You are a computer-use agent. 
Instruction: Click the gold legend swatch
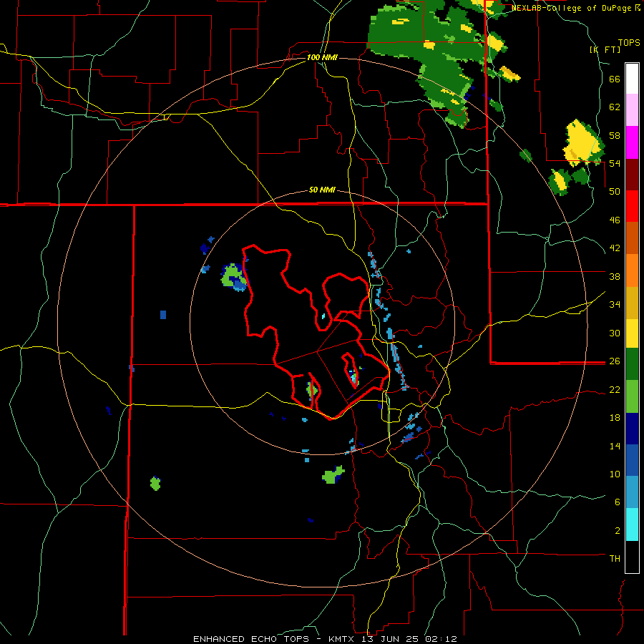click(632, 303)
